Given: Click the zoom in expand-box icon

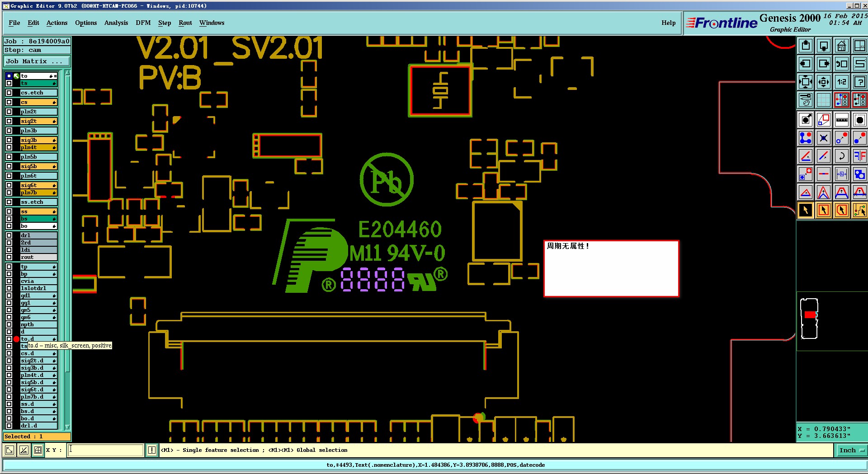Looking at the screenshot, I should pyautogui.click(x=806, y=82).
